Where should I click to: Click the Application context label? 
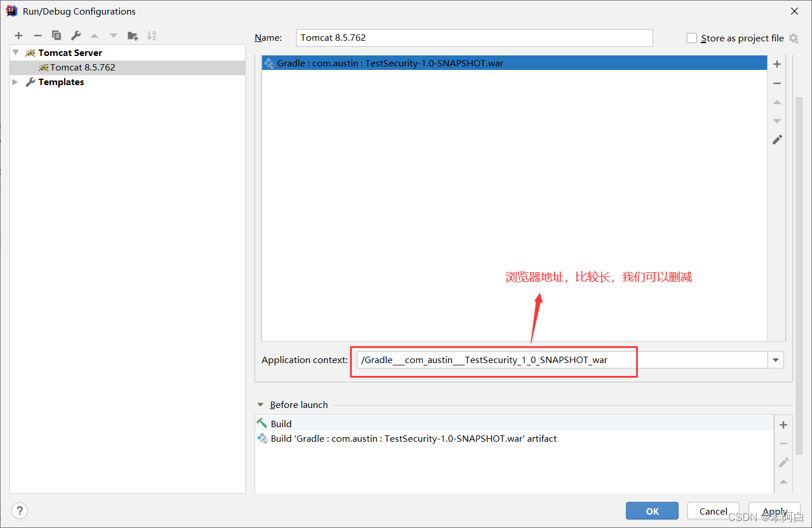click(305, 360)
